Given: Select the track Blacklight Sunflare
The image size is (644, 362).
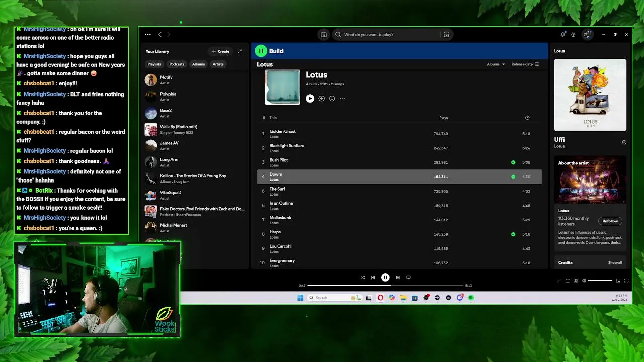Looking at the screenshot, I should [399, 148].
